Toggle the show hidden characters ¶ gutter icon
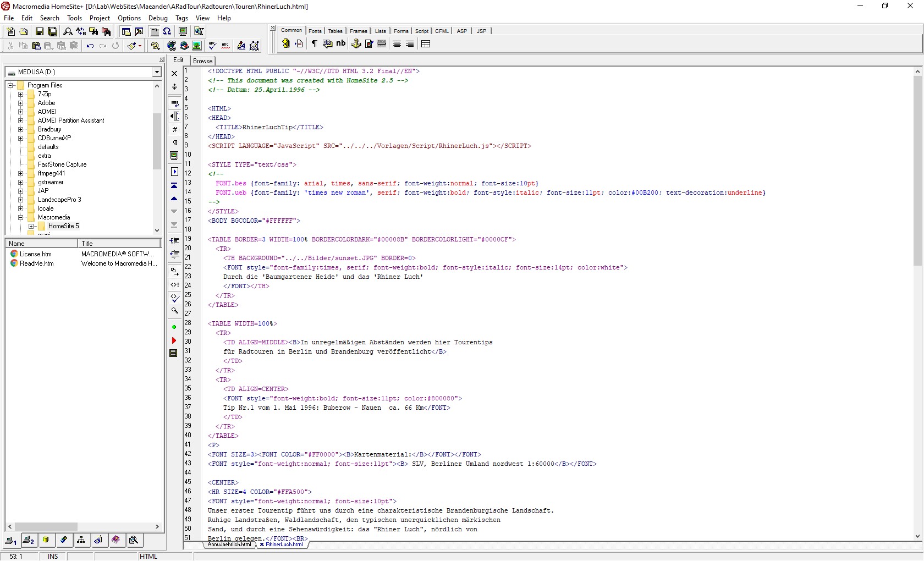This screenshot has width=924, height=561. tap(174, 143)
